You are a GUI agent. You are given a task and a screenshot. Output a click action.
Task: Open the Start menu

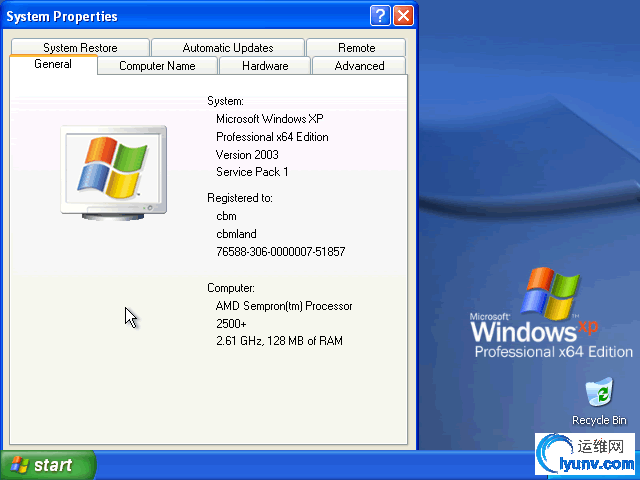(48, 465)
